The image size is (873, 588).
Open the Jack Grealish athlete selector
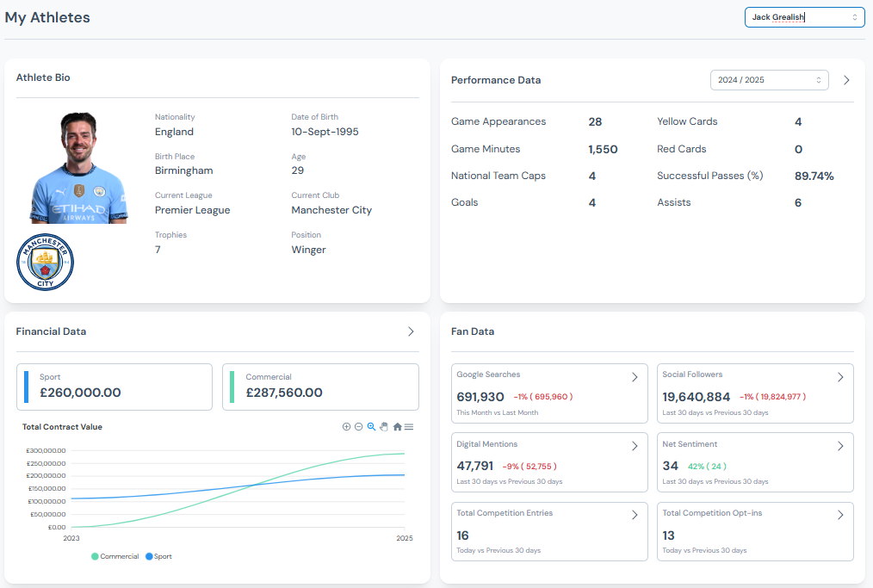[804, 17]
